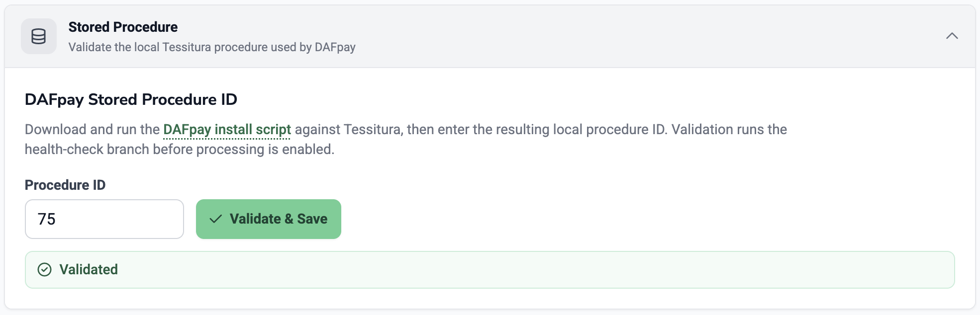The width and height of the screenshot is (980, 315).
Task: Click the database icon beside Stored Procedure
Action: (39, 36)
